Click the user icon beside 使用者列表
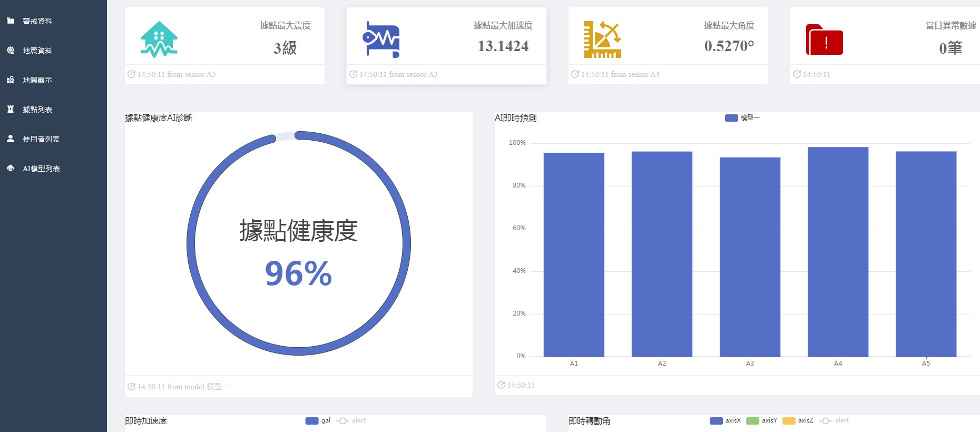 click(11, 139)
